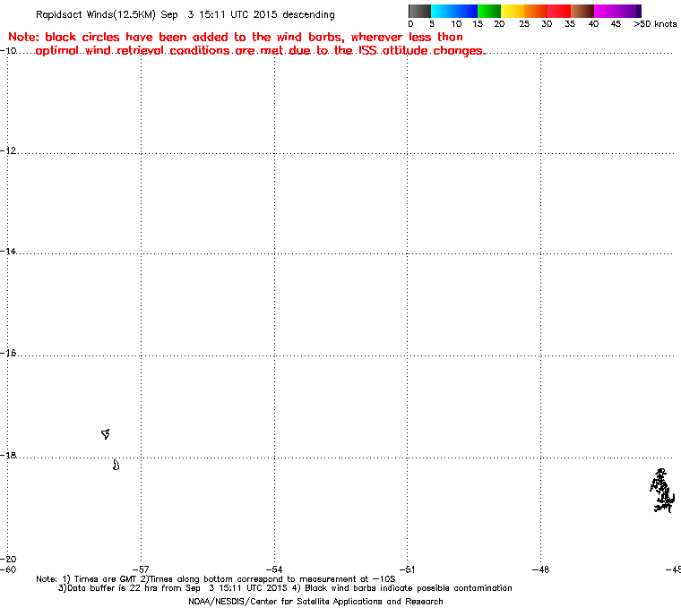The width and height of the screenshot is (681, 616).
Task: Click the legend label '10'
Action: pos(456,24)
